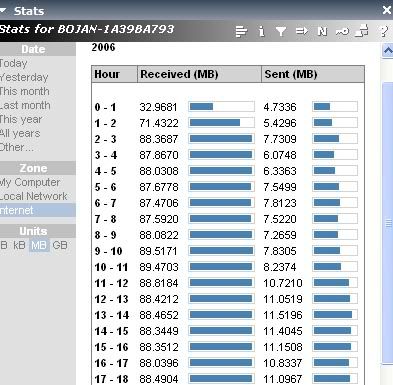This screenshot has height=385, width=393.
Task: Select This year date range
Action: 21,119
